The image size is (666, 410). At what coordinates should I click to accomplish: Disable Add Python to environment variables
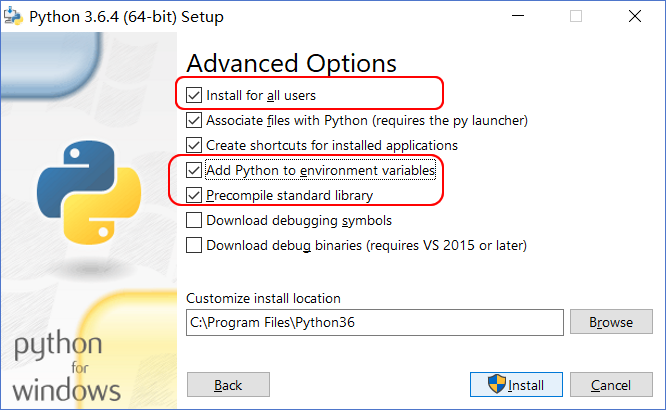pyautogui.click(x=194, y=170)
